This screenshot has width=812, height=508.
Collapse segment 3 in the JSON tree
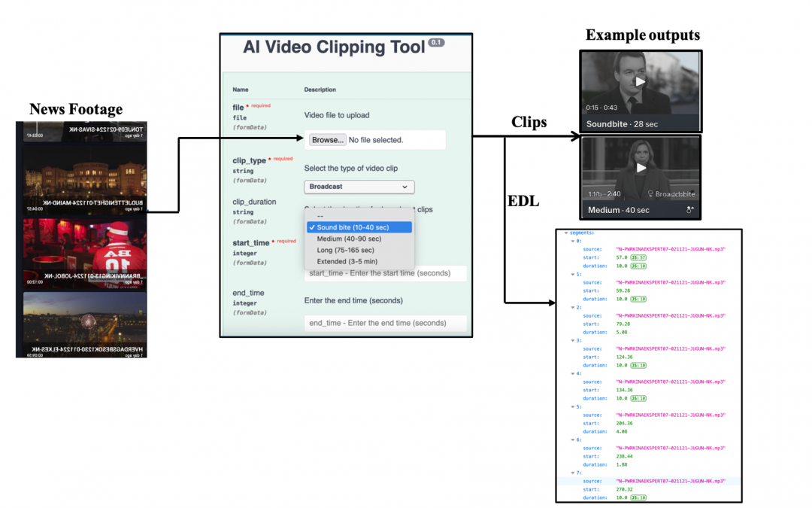[x=573, y=340]
